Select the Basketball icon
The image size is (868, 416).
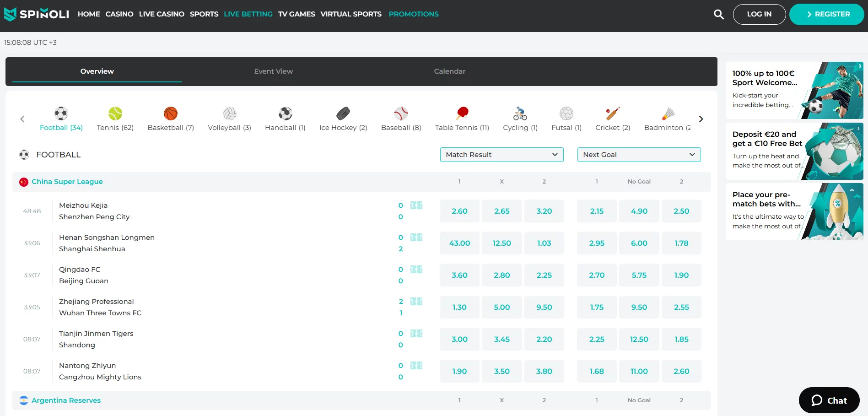point(171,113)
